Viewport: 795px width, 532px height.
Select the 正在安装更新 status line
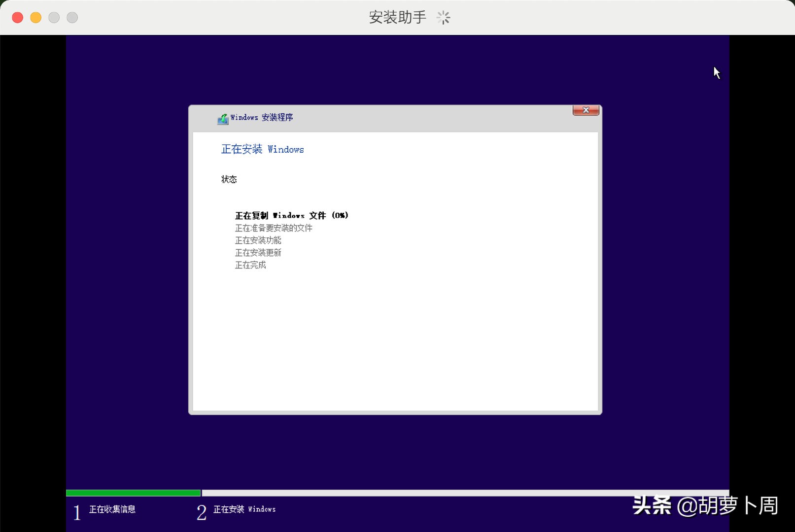click(258, 253)
